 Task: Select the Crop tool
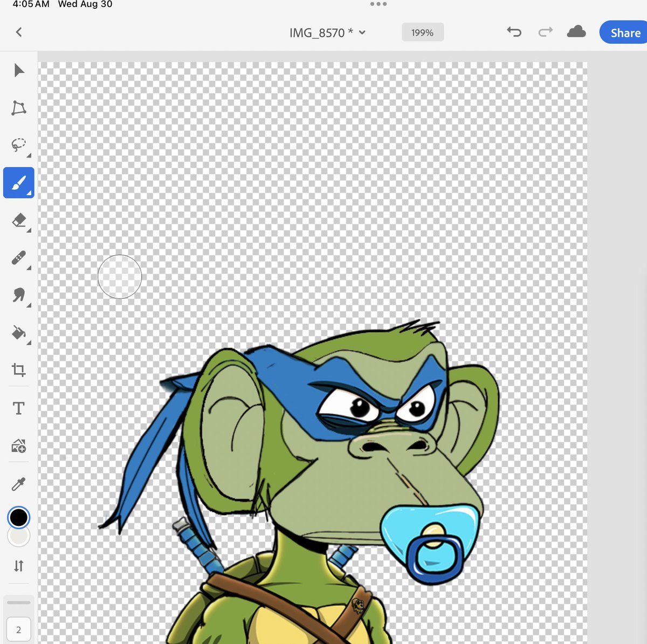19,370
